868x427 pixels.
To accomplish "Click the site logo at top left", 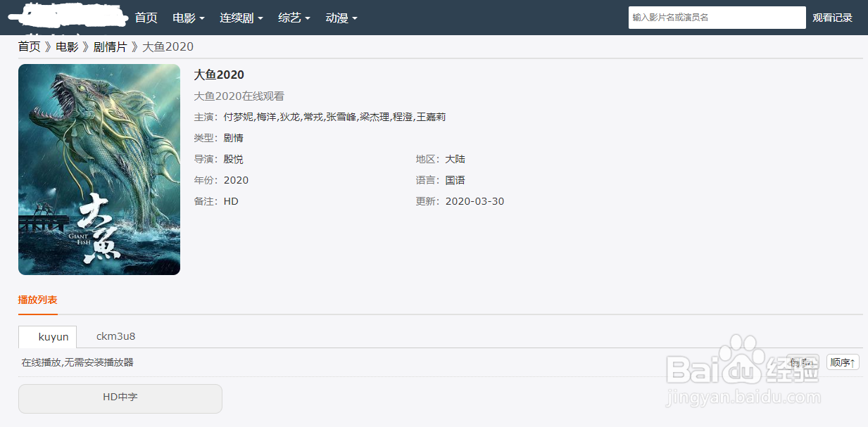I will click(x=67, y=16).
